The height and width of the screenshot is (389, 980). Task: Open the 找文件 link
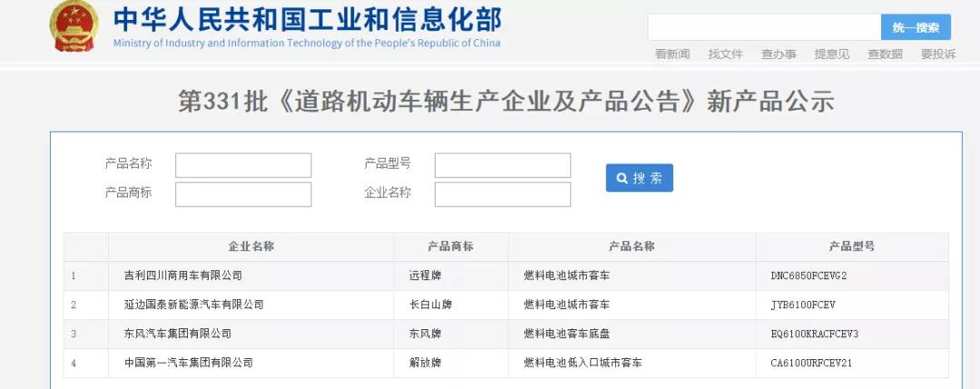click(726, 54)
